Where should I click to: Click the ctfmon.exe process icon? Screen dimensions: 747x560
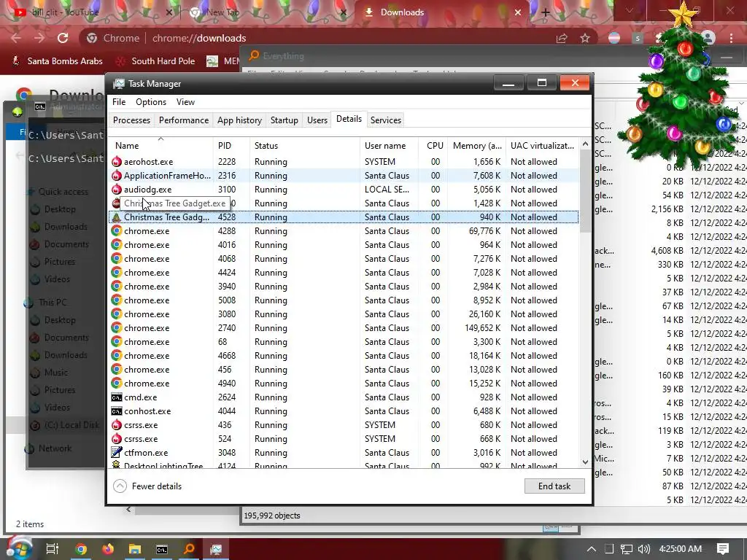(x=116, y=452)
